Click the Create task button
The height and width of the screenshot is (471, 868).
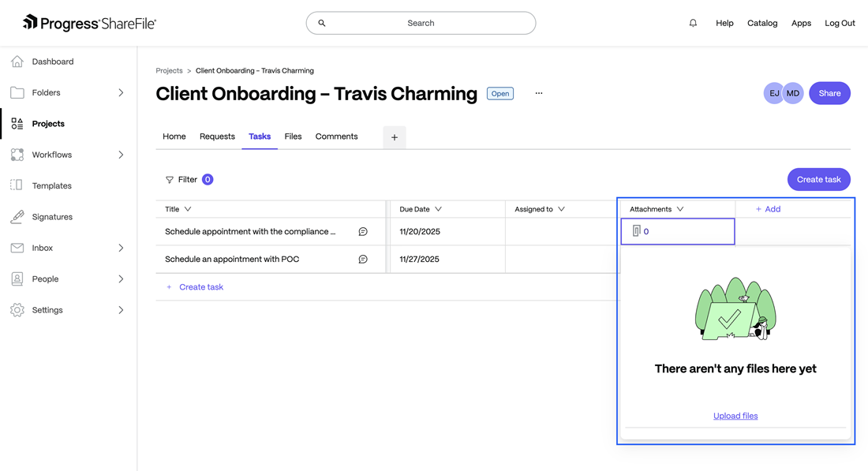point(818,180)
